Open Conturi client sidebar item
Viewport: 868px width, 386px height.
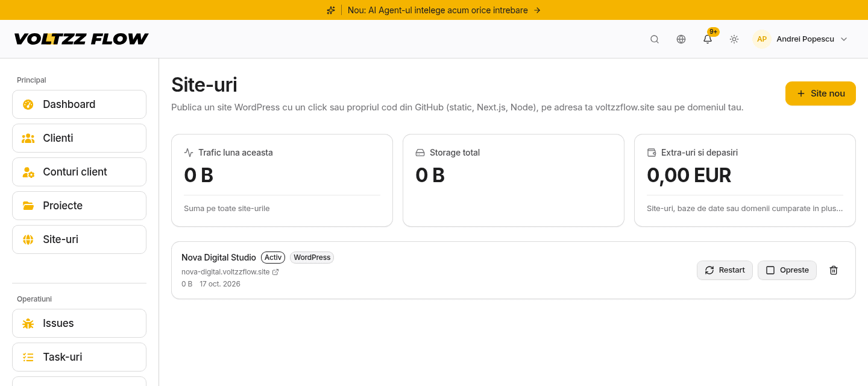[79, 172]
